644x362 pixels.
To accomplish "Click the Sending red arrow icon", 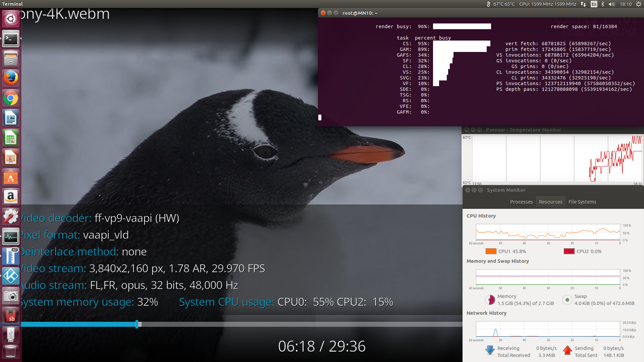I will point(568,350).
